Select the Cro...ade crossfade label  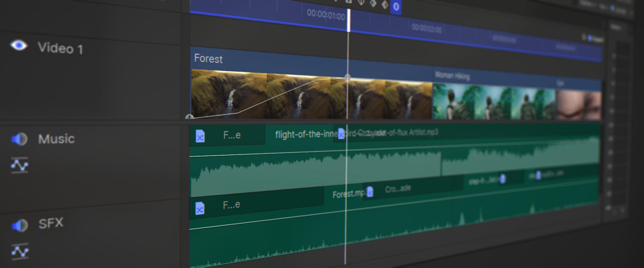398,189
